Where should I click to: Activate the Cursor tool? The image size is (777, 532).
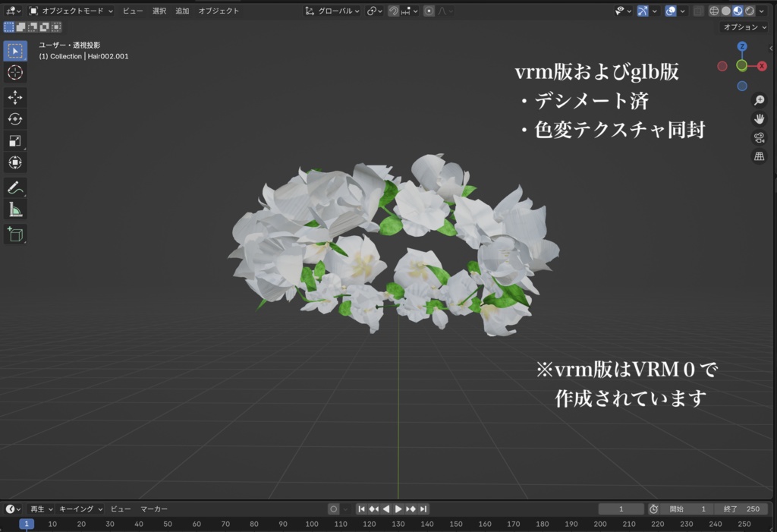[x=14, y=73]
